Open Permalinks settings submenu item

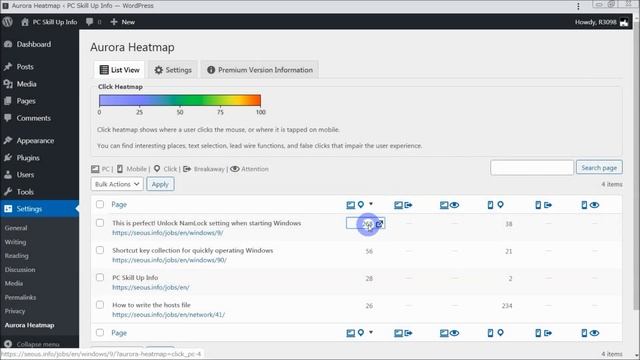click(x=20, y=297)
